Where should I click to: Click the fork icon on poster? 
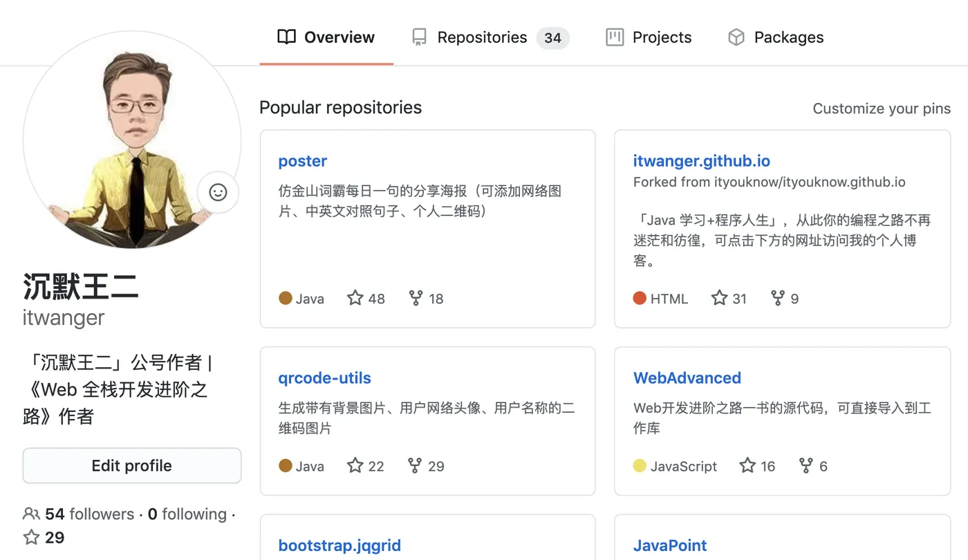(x=416, y=298)
